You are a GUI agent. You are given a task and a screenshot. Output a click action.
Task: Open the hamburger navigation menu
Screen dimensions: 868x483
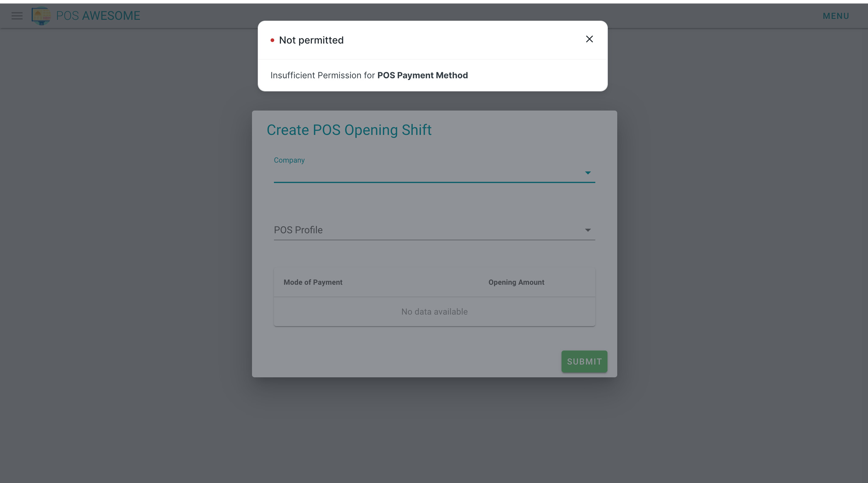(x=17, y=16)
